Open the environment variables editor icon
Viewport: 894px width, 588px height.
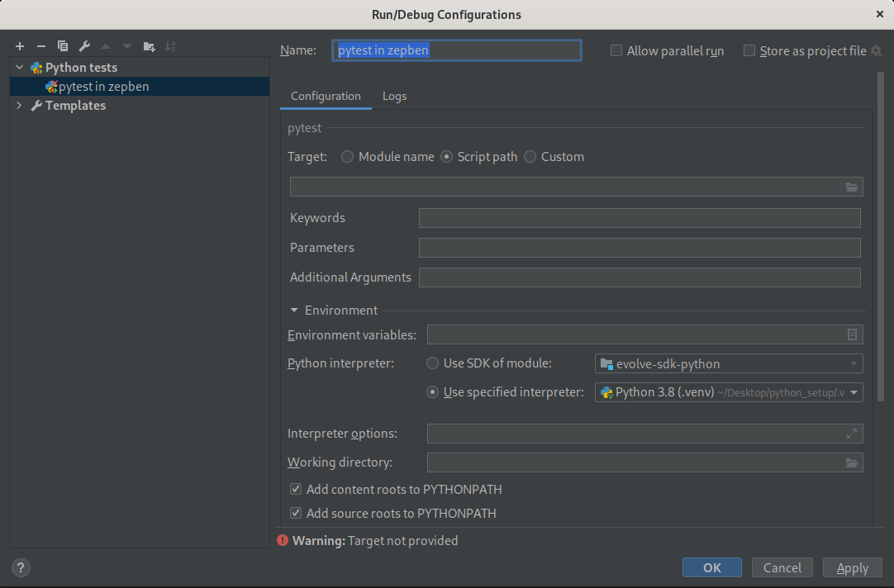click(852, 334)
